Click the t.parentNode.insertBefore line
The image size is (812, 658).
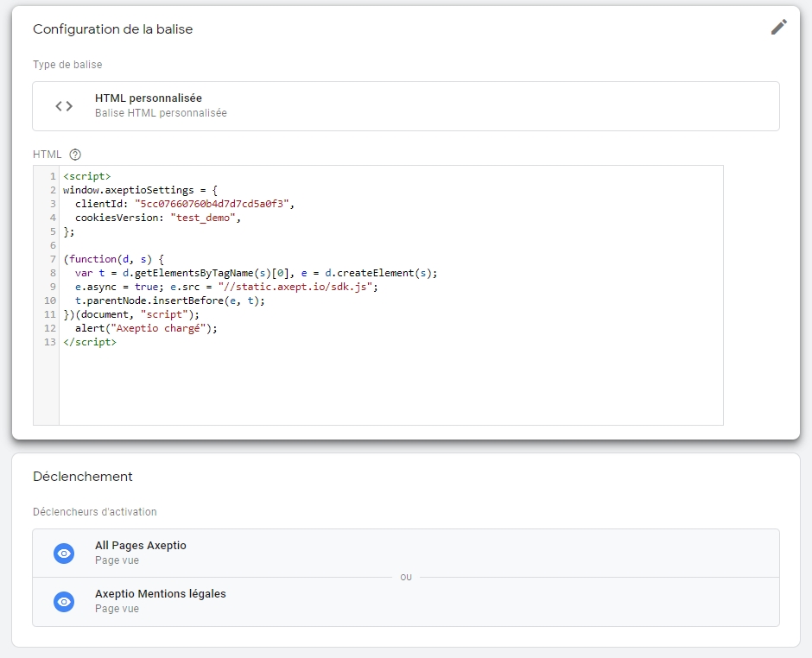tap(170, 301)
